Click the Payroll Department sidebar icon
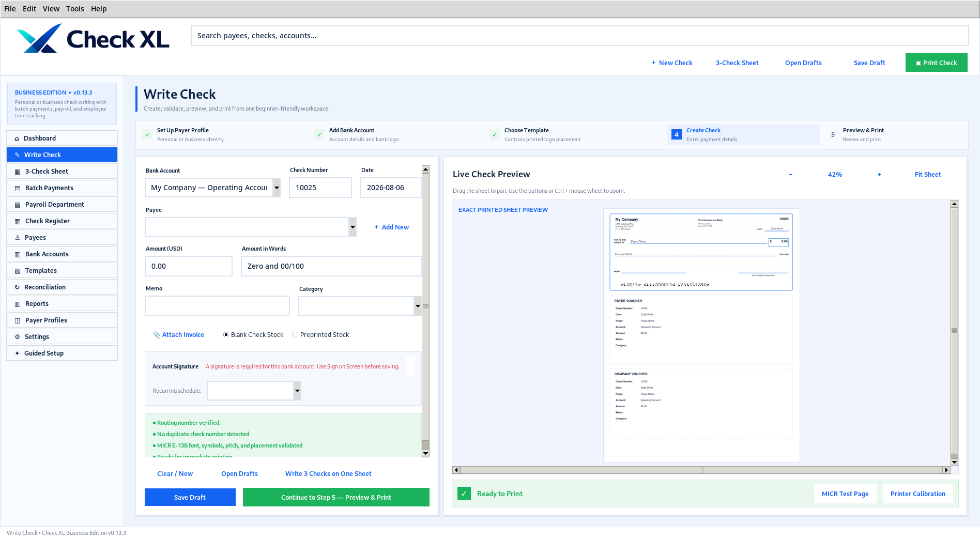The width and height of the screenshot is (980, 539). (18, 205)
